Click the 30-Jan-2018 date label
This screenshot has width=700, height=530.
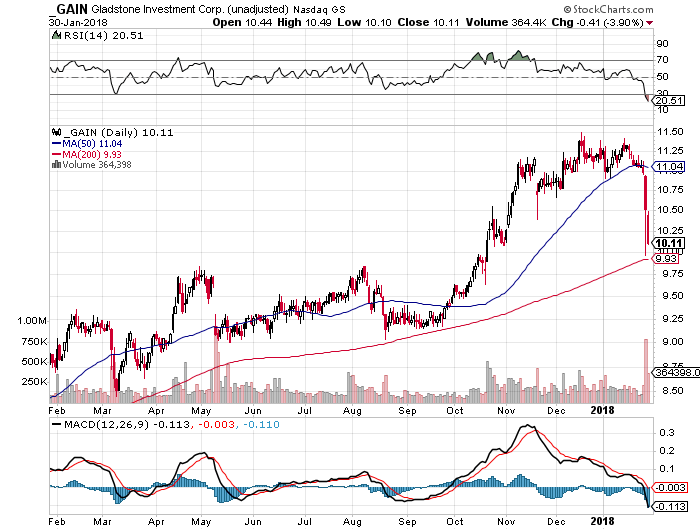(x=78, y=22)
